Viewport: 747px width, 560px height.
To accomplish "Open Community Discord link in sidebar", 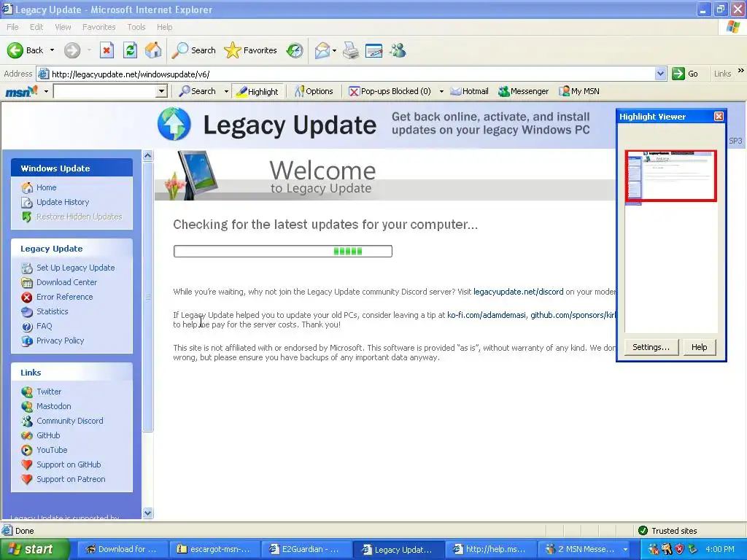I will pos(69,421).
